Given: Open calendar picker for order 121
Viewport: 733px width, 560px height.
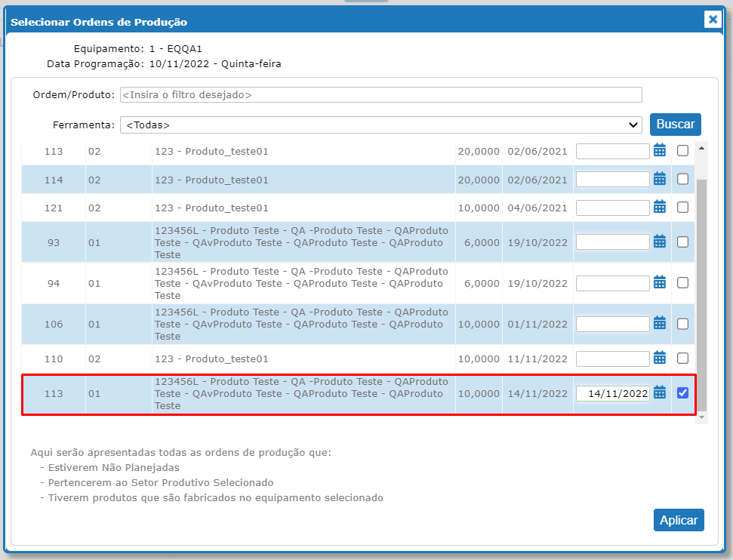Looking at the screenshot, I should (660, 207).
